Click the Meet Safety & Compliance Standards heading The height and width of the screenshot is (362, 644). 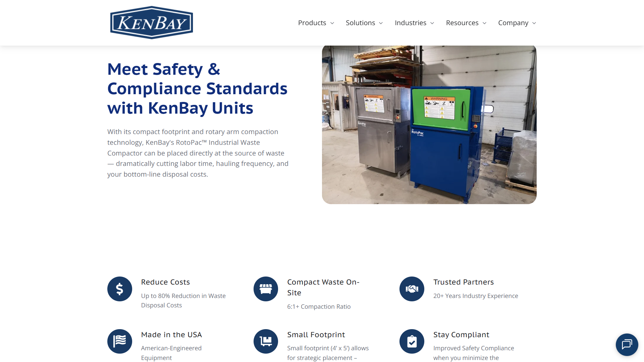[x=197, y=88]
